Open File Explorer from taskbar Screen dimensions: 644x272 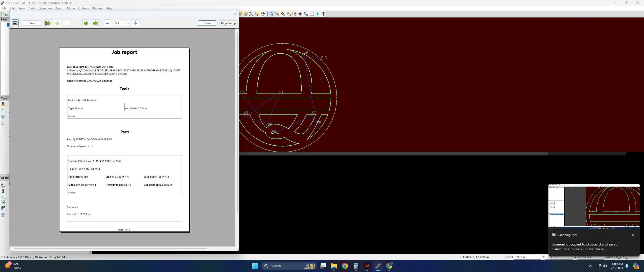point(334,266)
